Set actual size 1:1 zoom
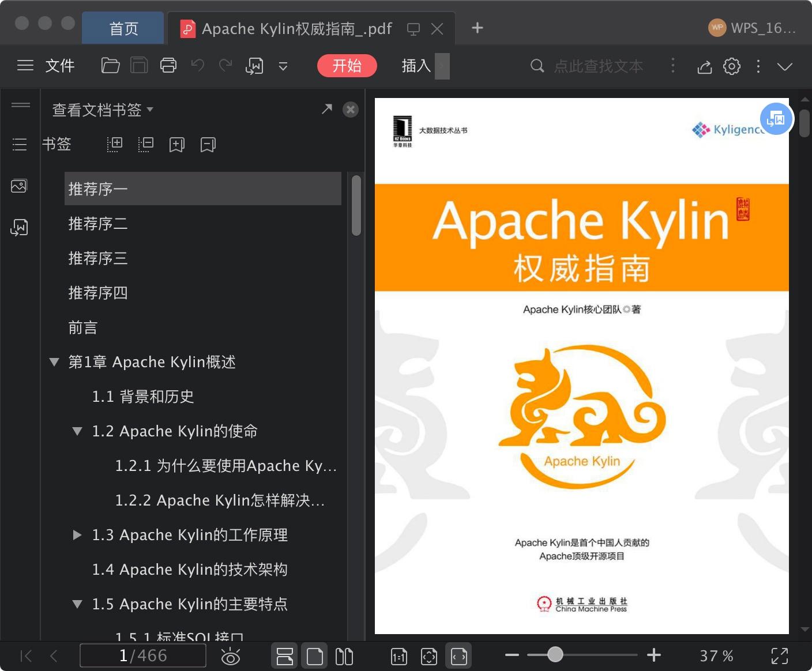Viewport: 812px width, 671px height. (399, 656)
